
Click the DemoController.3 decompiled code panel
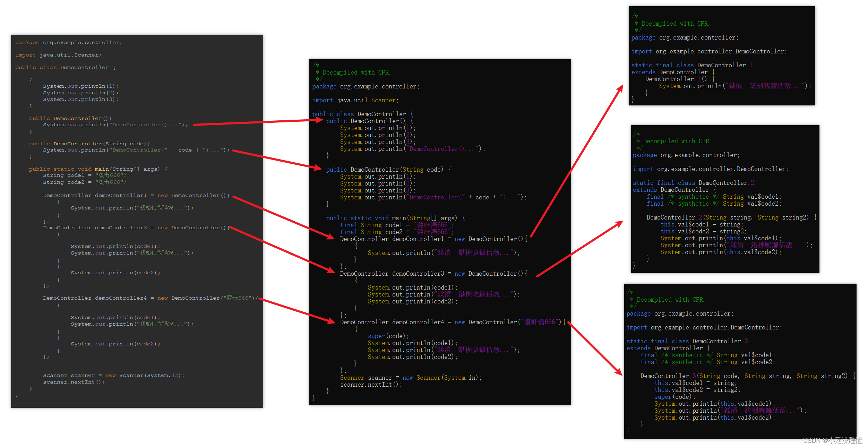point(740,361)
